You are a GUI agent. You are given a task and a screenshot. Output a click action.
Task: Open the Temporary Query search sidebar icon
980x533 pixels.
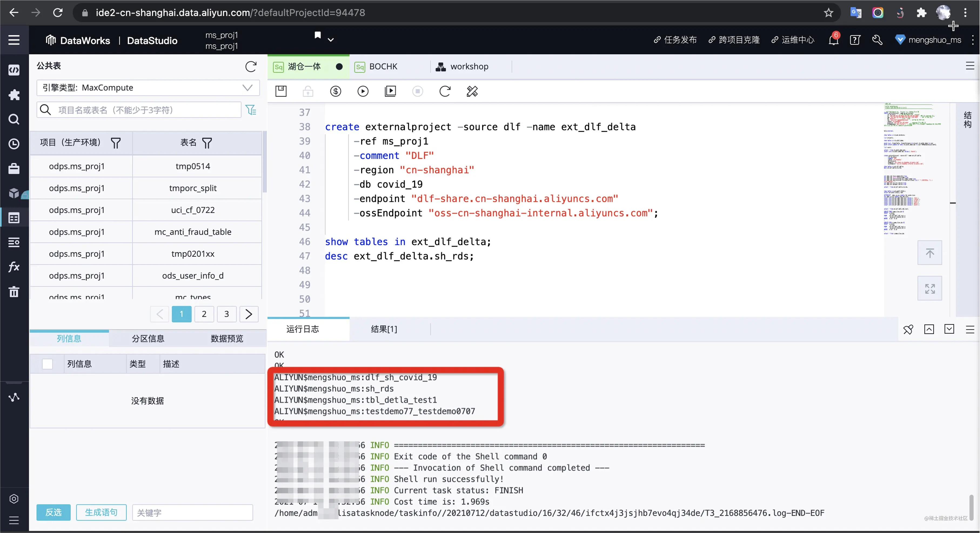click(14, 119)
